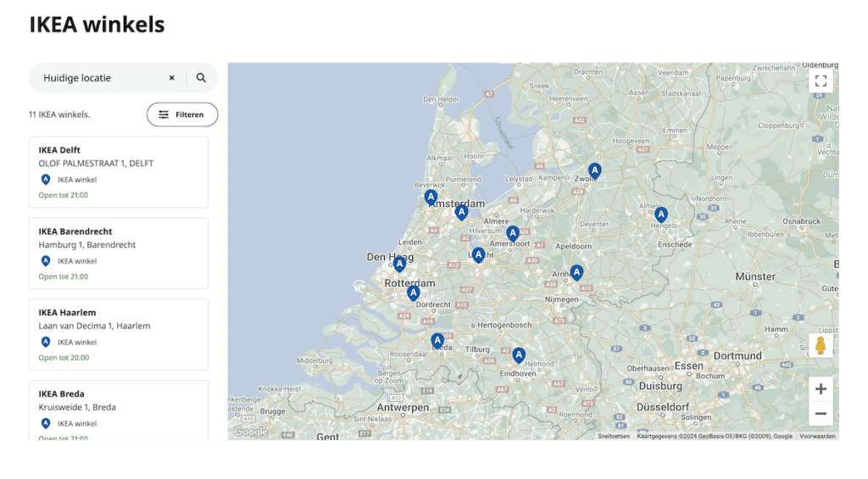Select the IKEA Haarlem store card
Viewport: 868px width, 479px height.
click(x=119, y=335)
